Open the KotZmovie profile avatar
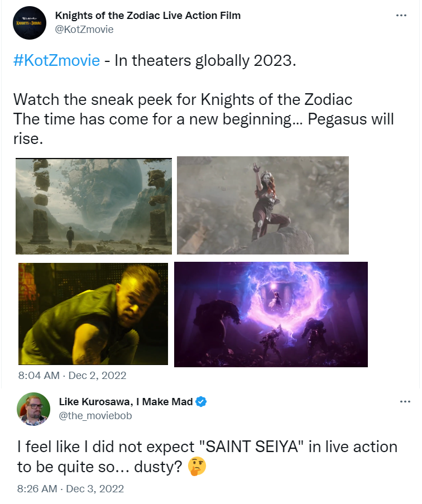This screenshot has height=504, width=422. (x=29, y=22)
